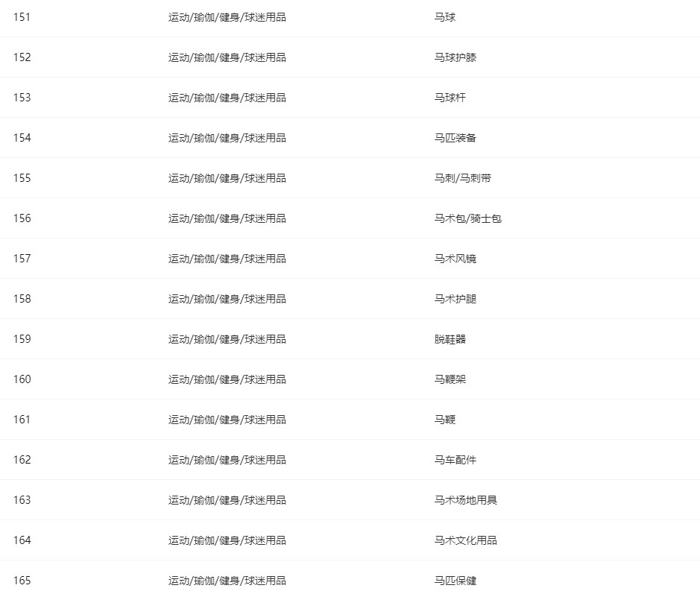Click the 马鞭 entry in row 161
The height and width of the screenshot is (594, 700).
point(444,420)
